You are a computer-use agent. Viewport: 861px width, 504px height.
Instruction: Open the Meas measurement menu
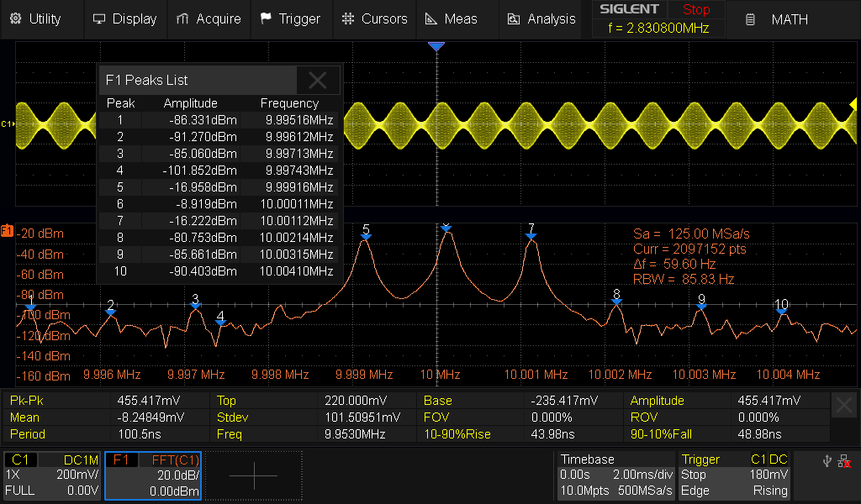(452, 18)
